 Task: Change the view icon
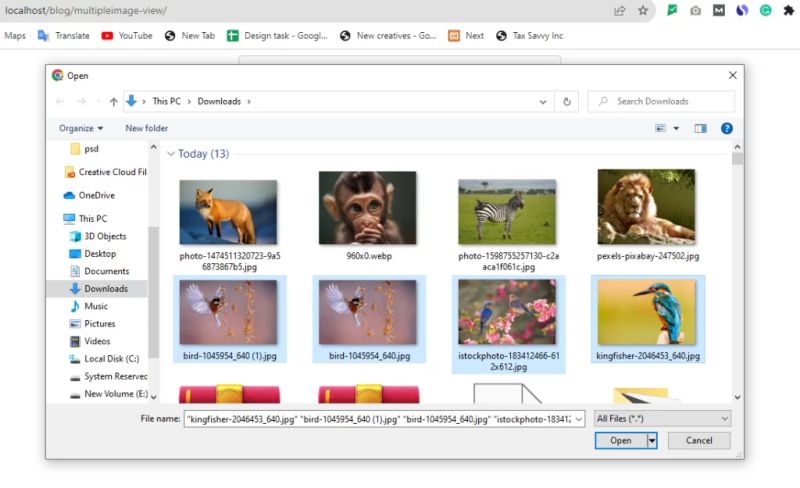pyautogui.click(x=660, y=128)
